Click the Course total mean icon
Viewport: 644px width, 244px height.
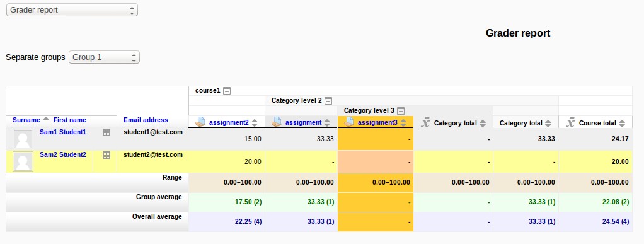570,122
